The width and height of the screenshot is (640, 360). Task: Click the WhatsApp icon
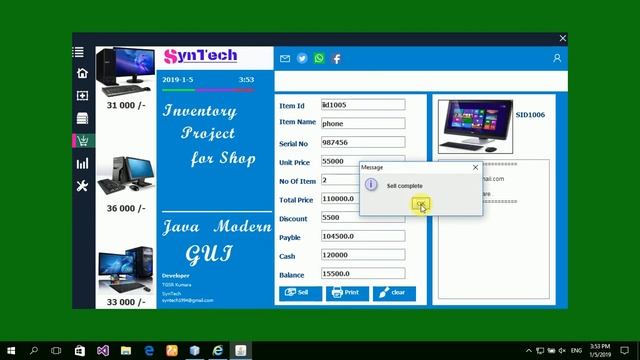[x=319, y=58]
